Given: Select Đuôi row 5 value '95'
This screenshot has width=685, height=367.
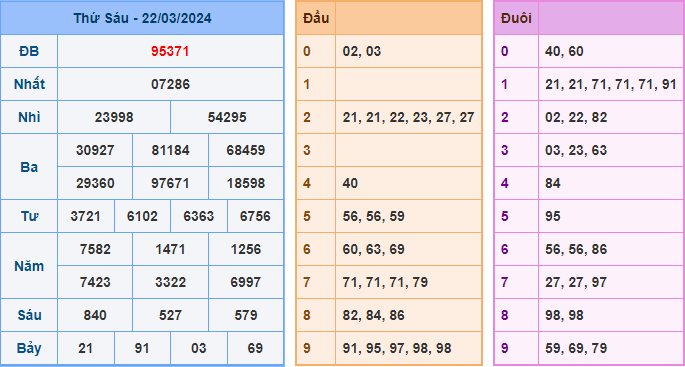Looking at the screenshot, I should coord(553,216).
